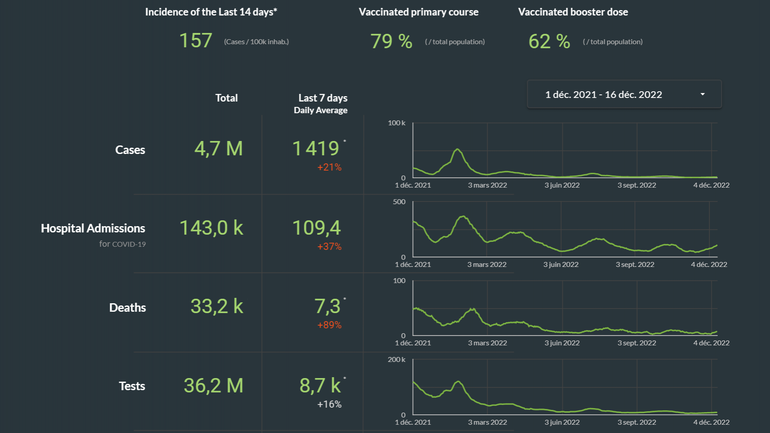Click the 33,2 k total deaths value
The width and height of the screenshot is (770, 433).
tap(216, 306)
